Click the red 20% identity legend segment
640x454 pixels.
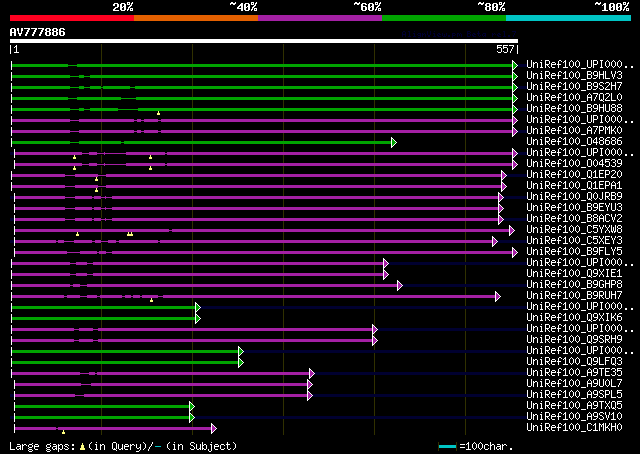72,18
